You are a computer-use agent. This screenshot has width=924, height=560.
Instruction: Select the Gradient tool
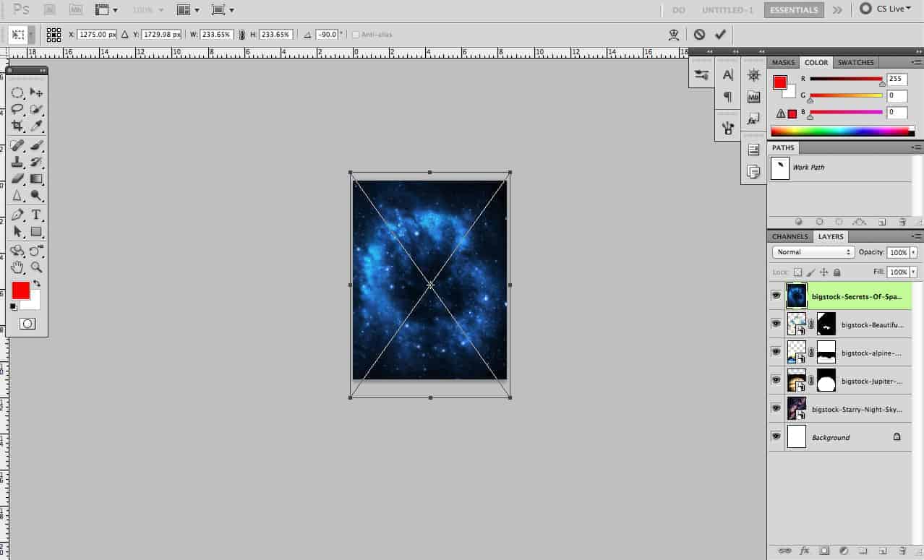tap(36, 178)
